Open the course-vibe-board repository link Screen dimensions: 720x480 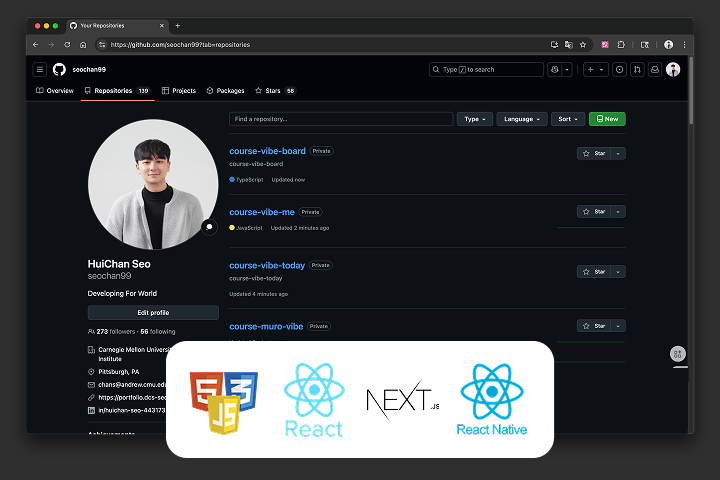pos(267,151)
